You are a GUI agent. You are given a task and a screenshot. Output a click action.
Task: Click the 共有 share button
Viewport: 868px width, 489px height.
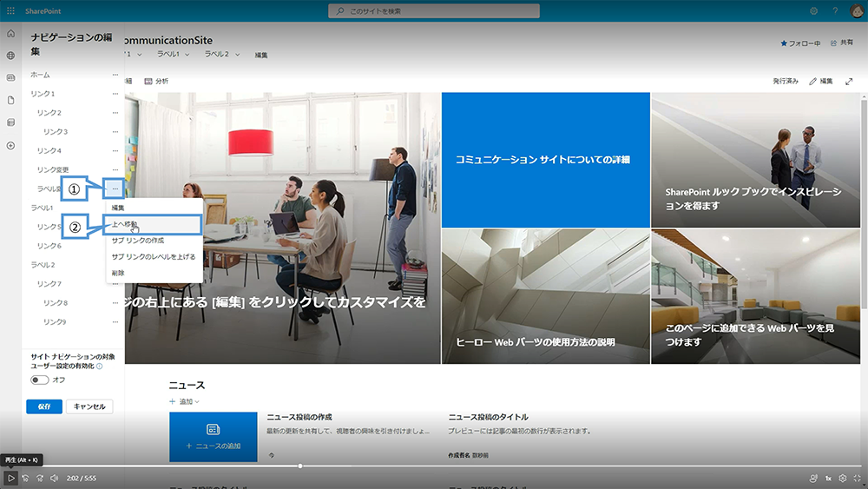(842, 43)
